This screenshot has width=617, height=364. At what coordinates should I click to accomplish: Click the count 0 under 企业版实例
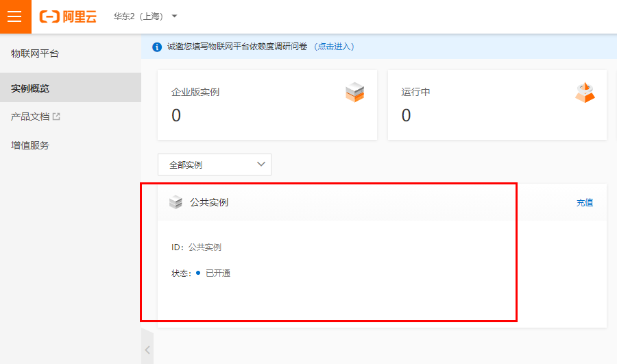[x=176, y=115]
